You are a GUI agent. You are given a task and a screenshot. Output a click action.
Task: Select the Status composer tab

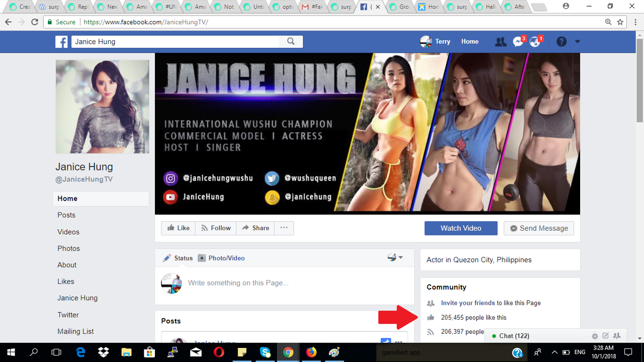coord(178,258)
